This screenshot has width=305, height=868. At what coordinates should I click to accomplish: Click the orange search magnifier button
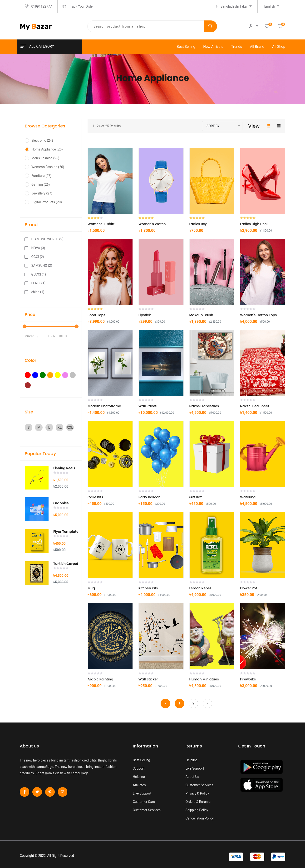coord(210,26)
